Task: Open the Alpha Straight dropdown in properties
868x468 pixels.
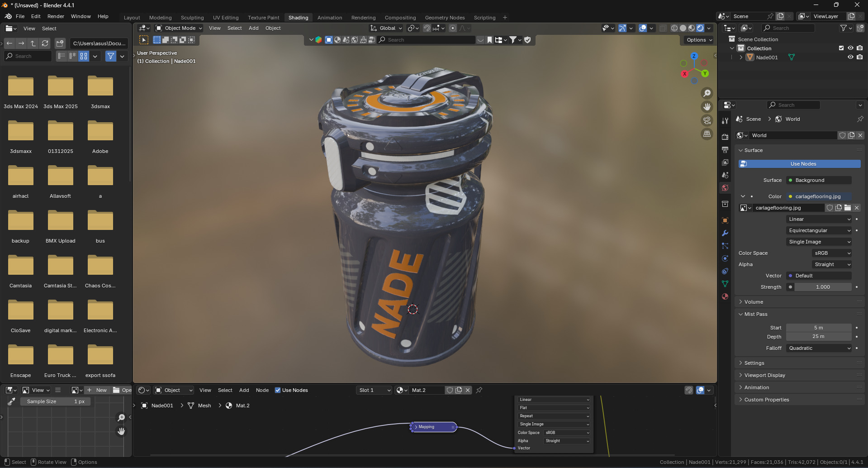Action: tap(832, 264)
